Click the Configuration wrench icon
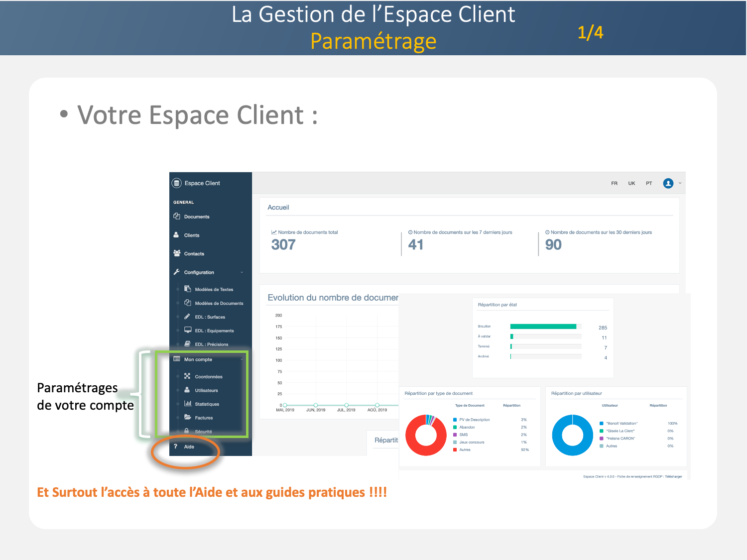 (177, 272)
